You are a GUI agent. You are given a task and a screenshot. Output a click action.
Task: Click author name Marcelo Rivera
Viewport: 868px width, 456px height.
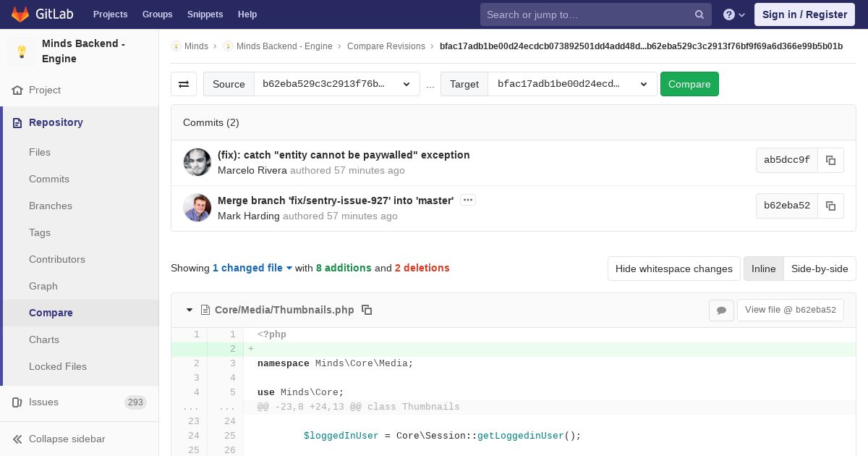(252, 171)
